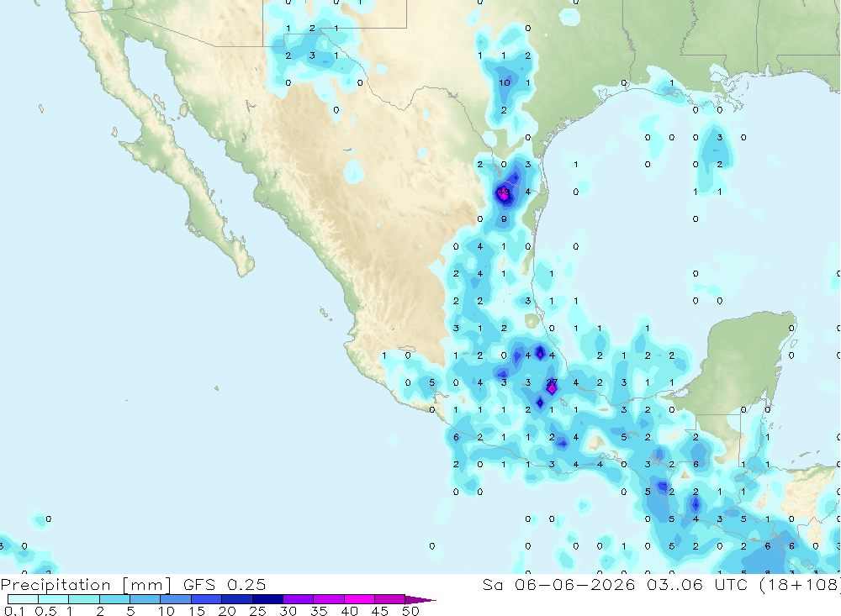
Task: Click the '15' legend scale label
Action: pos(197,611)
